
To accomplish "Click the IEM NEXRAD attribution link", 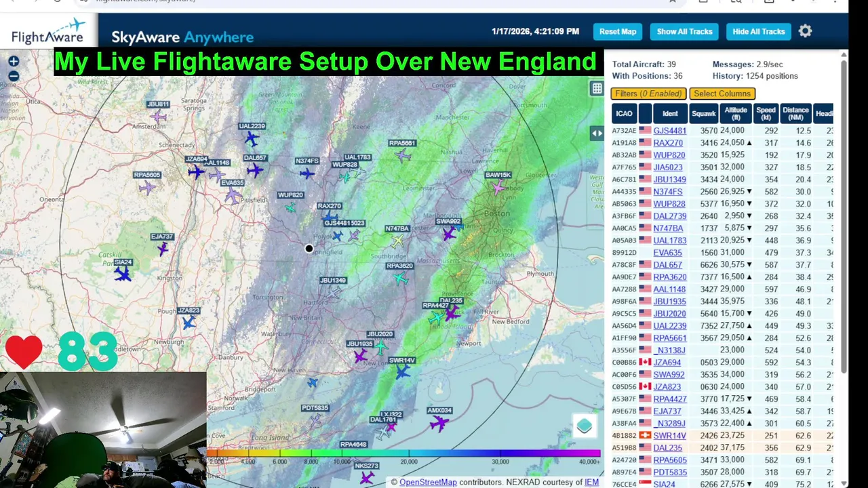I will [591, 482].
